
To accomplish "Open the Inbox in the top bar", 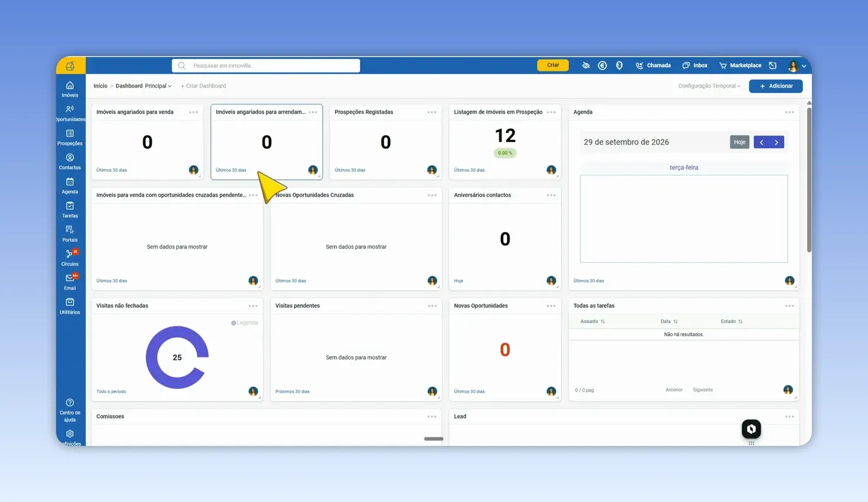I will click(x=695, y=66).
